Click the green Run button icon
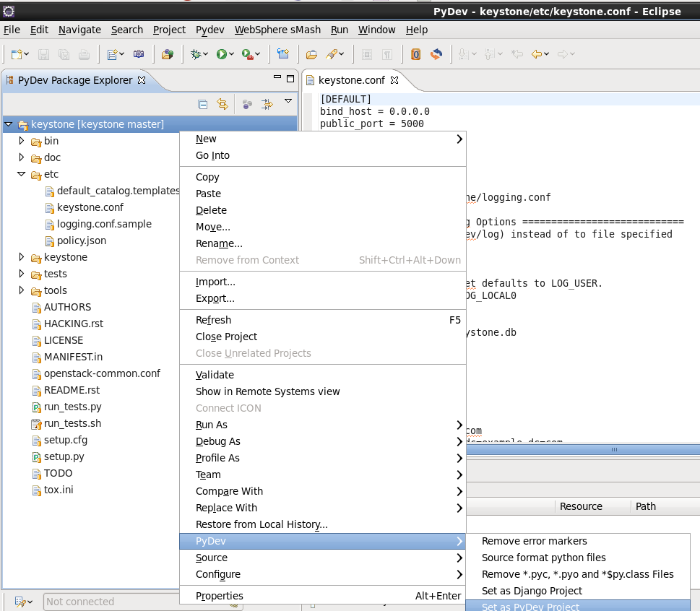 point(221,54)
